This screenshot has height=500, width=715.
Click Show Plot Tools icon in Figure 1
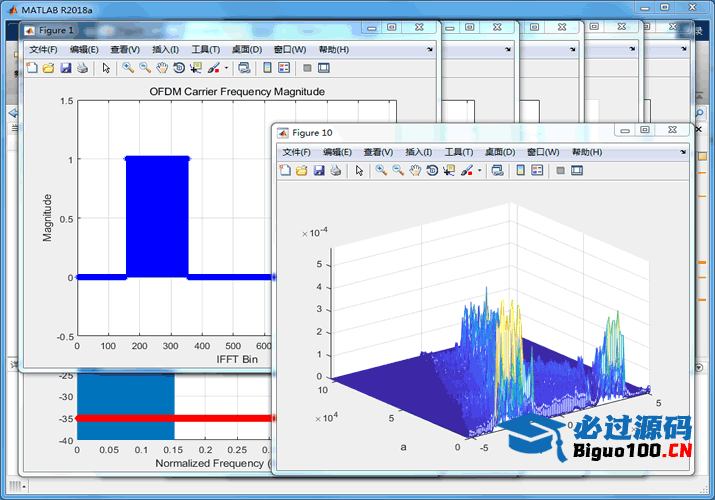tap(324, 68)
